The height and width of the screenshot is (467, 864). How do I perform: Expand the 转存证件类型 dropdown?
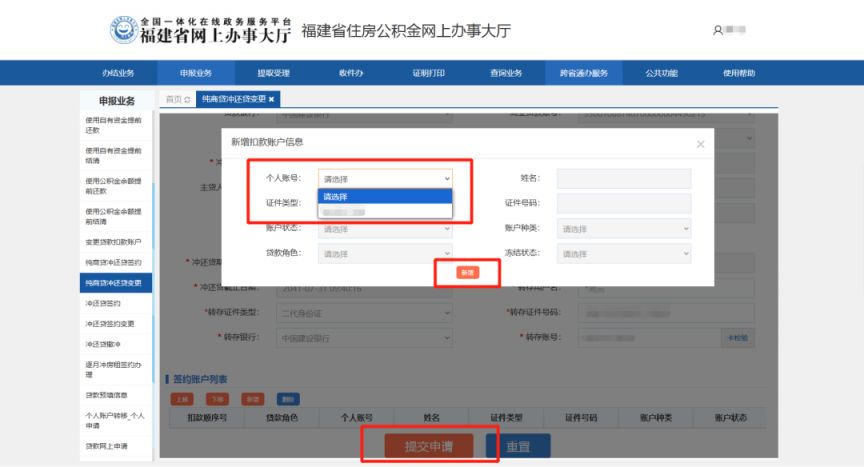[364, 313]
